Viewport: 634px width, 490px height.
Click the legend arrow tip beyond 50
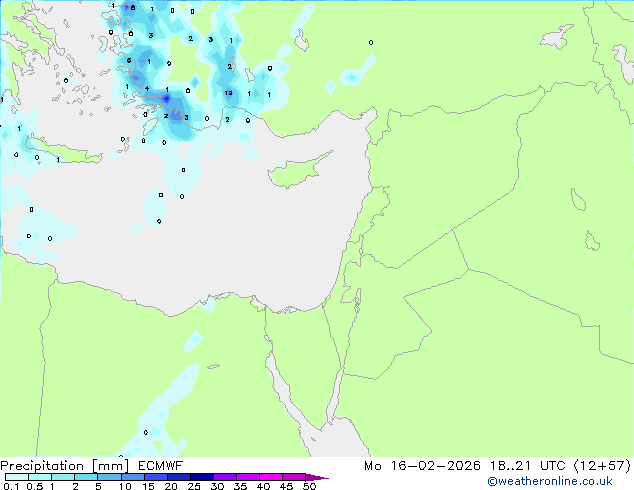(x=317, y=477)
